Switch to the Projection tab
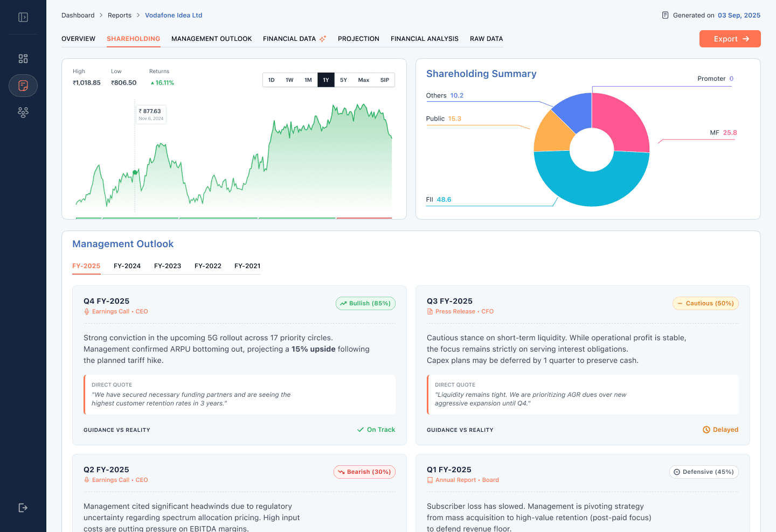The width and height of the screenshot is (776, 532). click(x=359, y=39)
